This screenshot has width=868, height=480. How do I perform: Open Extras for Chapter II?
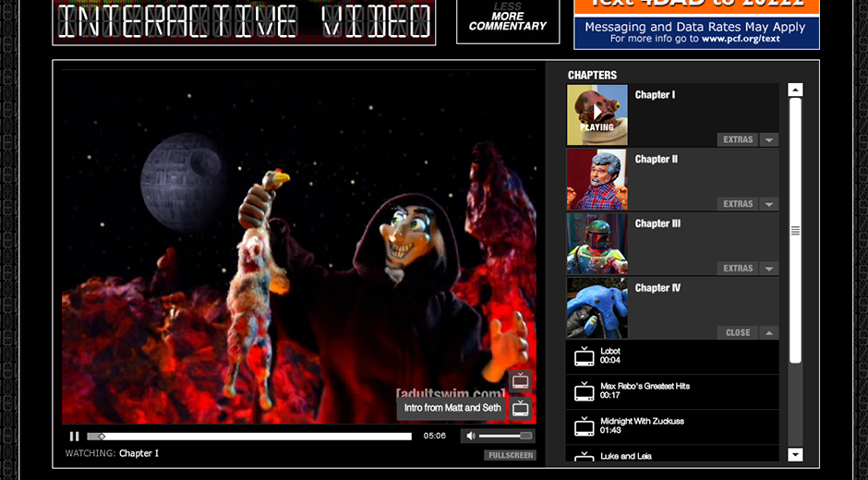(x=738, y=204)
